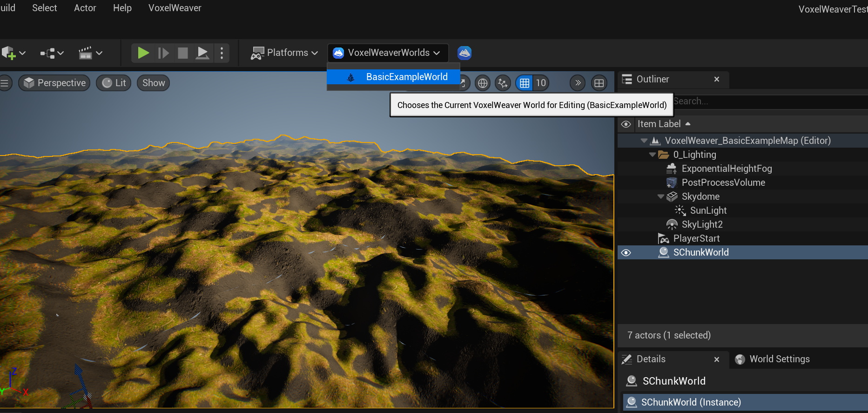Select the 0_Lighting folder
Viewport: 868px width, 413px height.
click(x=694, y=155)
